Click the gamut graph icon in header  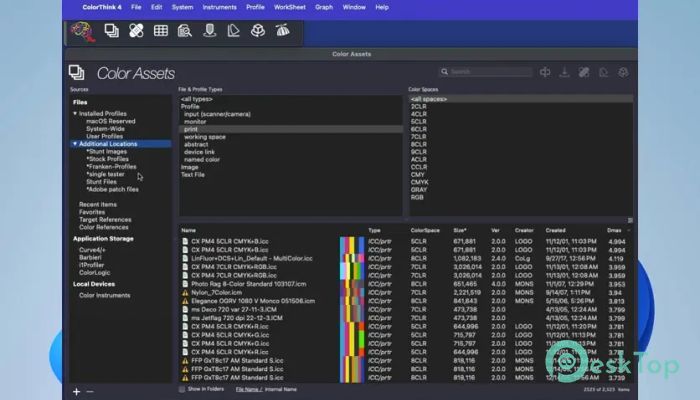[x=604, y=72]
